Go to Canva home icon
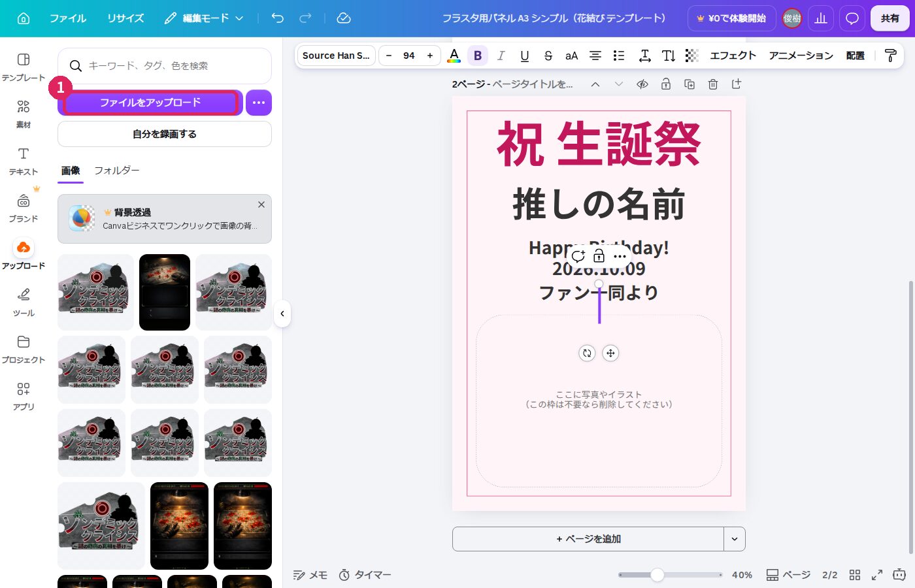The image size is (915, 588). pyautogui.click(x=24, y=18)
